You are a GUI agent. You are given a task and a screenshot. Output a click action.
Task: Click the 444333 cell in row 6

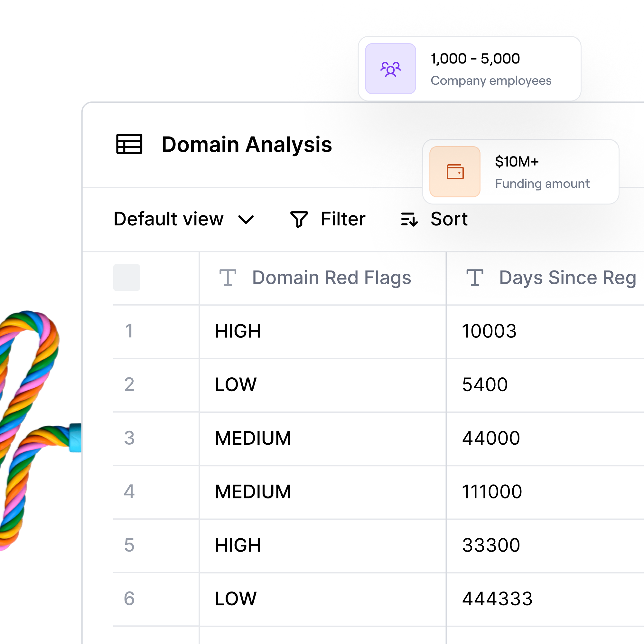coord(497,599)
